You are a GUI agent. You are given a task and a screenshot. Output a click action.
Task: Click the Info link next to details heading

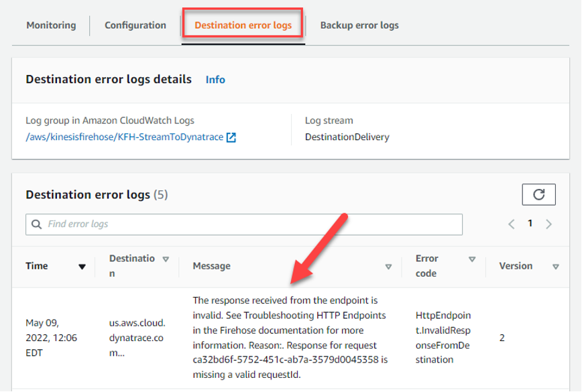tap(215, 79)
